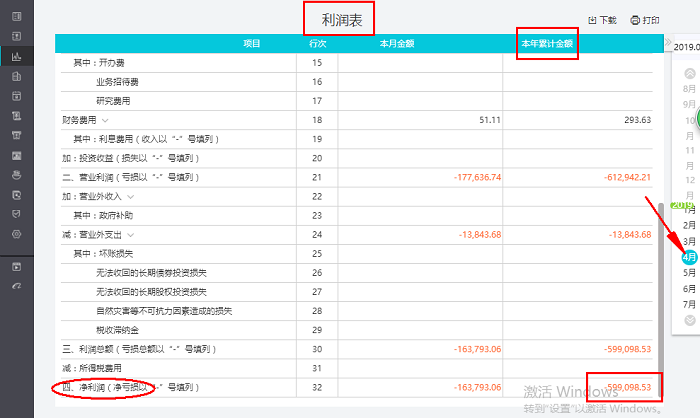The width and height of the screenshot is (700, 418).
Task: Click the -177,636.74 operating profit cell
Action: (x=477, y=177)
